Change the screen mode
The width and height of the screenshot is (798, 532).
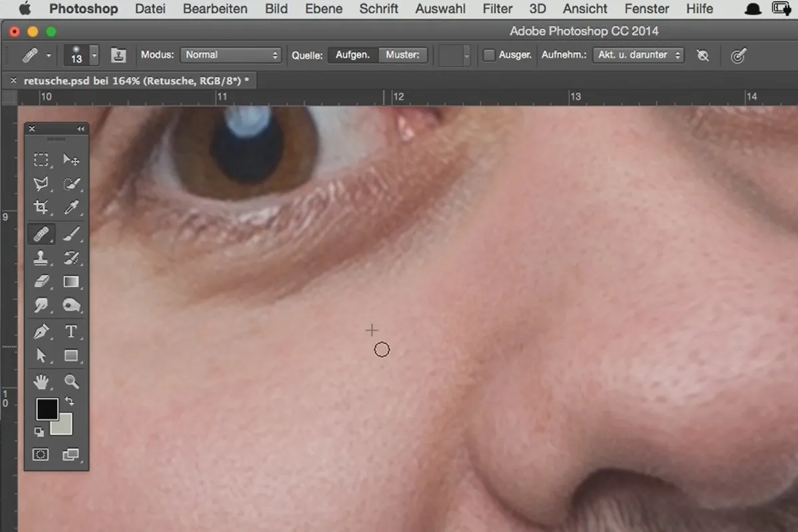(70, 455)
